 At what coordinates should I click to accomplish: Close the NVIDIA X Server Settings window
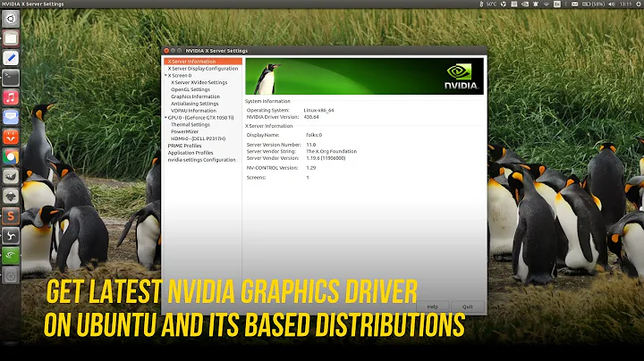pyautogui.click(x=166, y=51)
